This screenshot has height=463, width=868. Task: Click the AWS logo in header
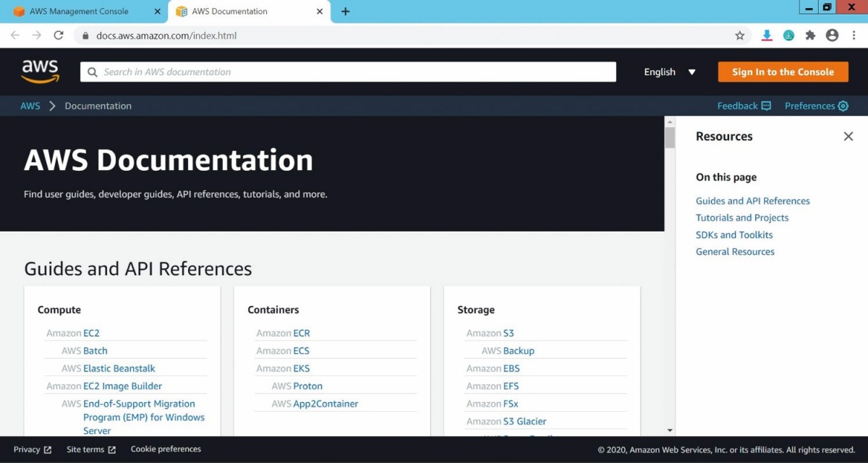pos(40,72)
